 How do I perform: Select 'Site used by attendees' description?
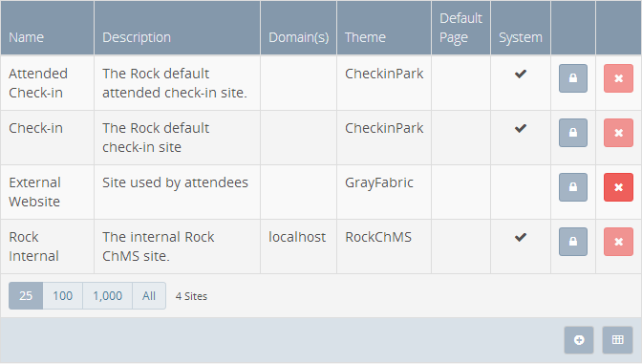tap(175, 182)
